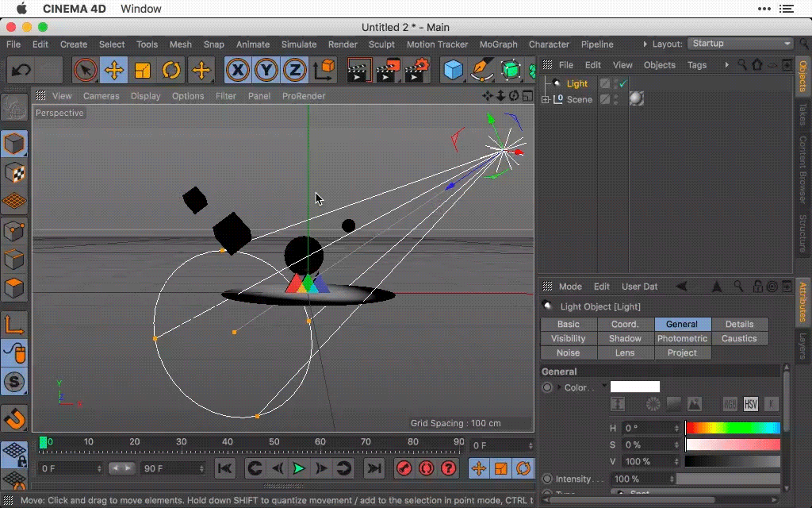Toggle the Z axis lock
This screenshot has height=508, width=812.
295,70
